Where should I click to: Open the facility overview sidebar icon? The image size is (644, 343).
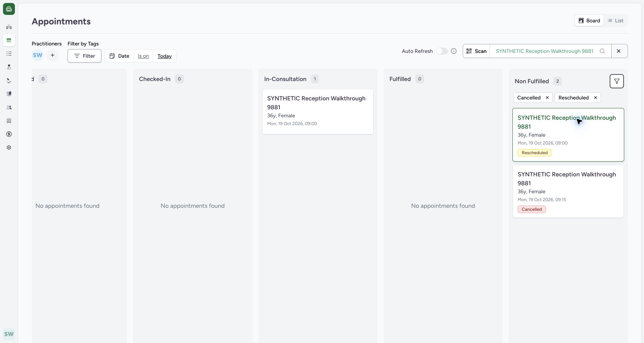(9, 27)
